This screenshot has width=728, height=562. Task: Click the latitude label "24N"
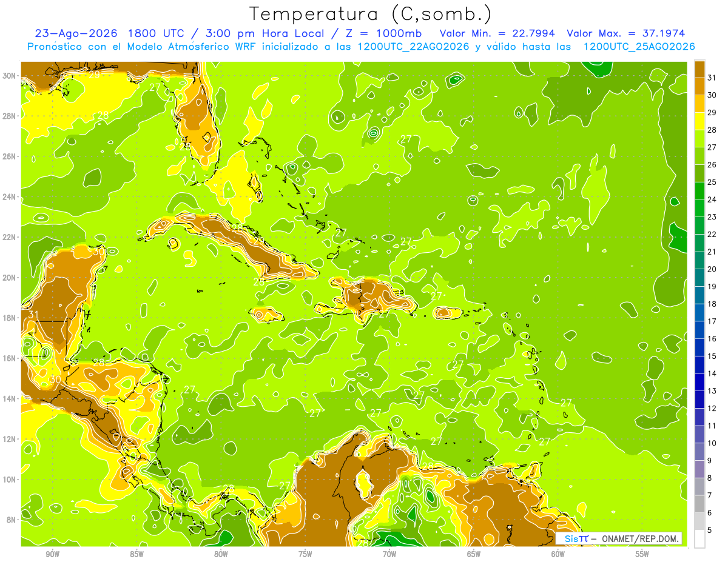pos(9,197)
